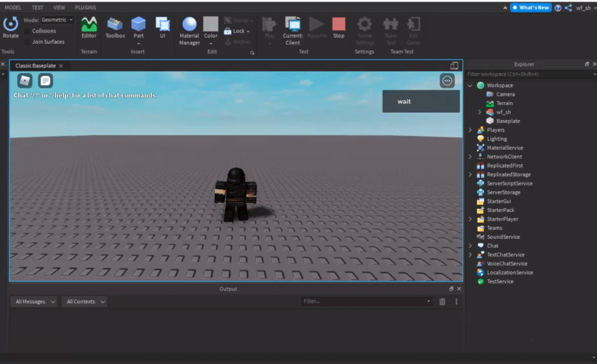Select Lighting service in Explorer

click(x=497, y=139)
